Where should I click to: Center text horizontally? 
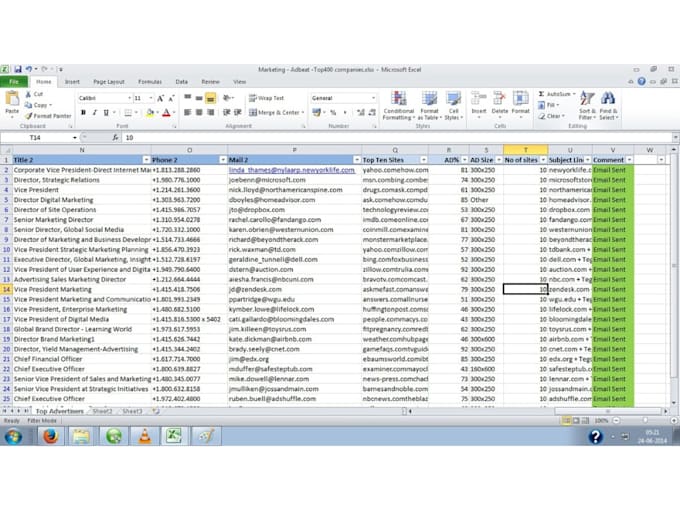(199, 113)
